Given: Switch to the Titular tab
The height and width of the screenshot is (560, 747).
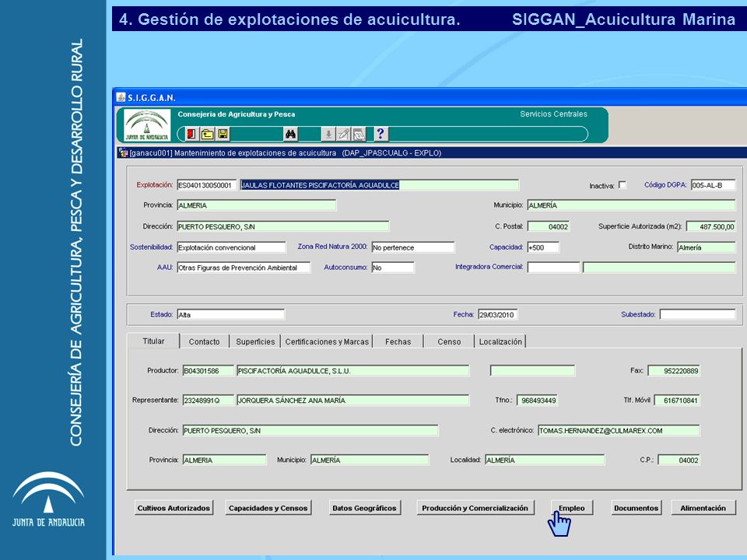Looking at the screenshot, I should [153, 341].
